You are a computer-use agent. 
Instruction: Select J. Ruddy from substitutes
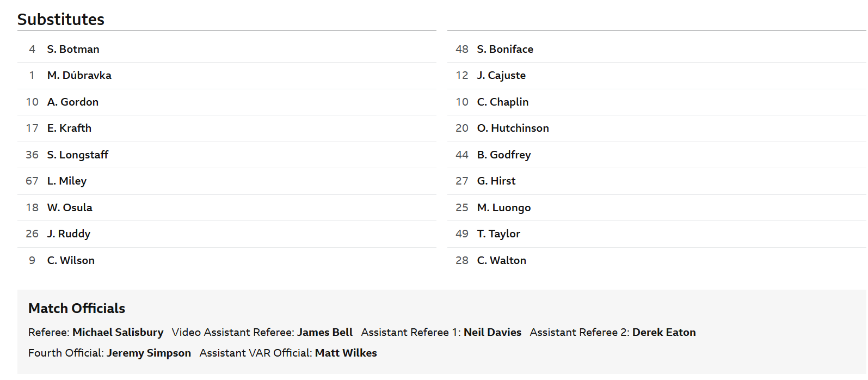[x=69, y=234]
